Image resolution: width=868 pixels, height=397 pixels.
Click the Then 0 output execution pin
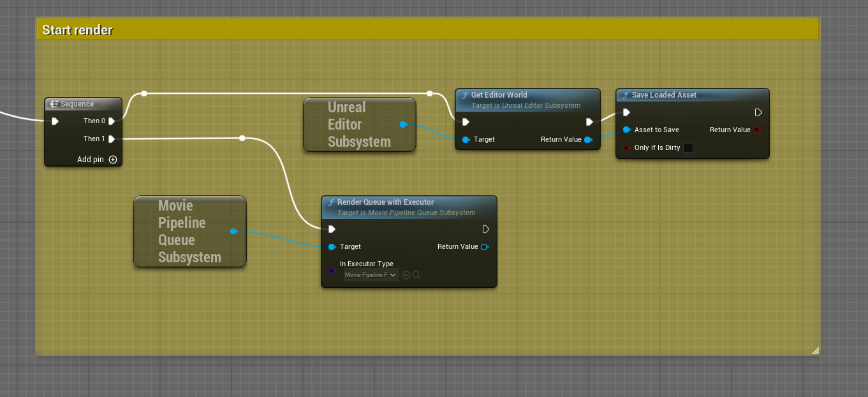(112, 121)
